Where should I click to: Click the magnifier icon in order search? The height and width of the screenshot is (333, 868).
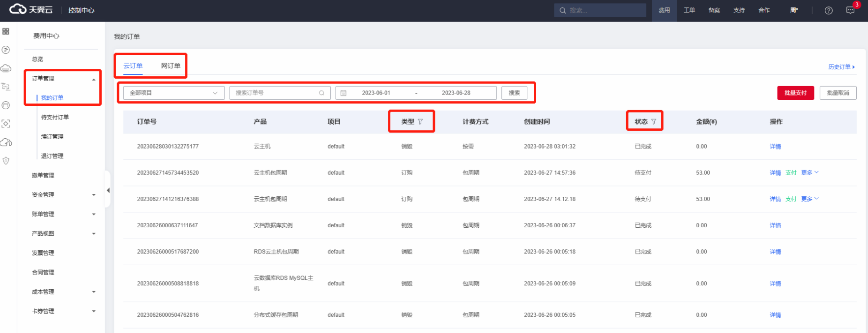coord(321,93)
